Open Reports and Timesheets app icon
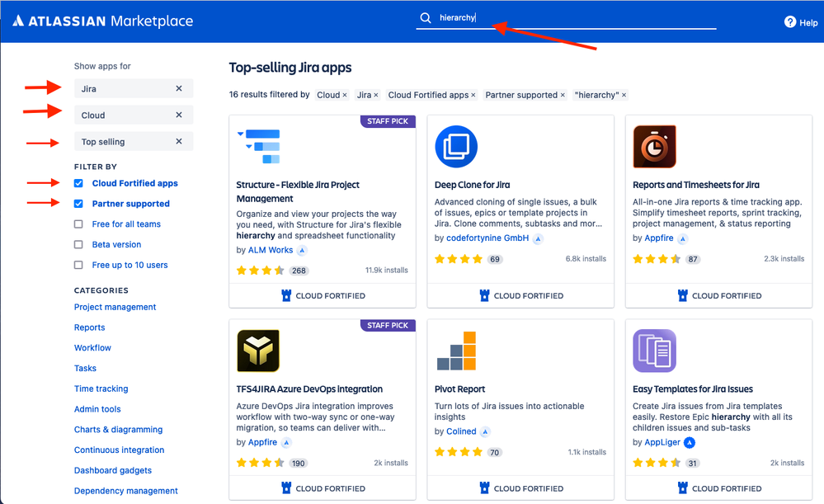 pyautogui.click(x=654, y=147)
